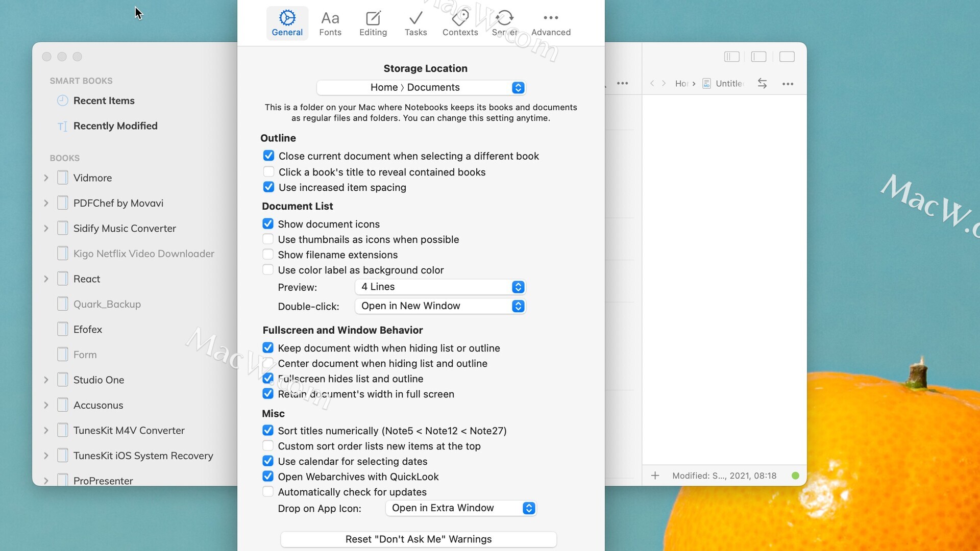980x551 pixels.
Task: Expand TunesKit iOS System Recovery book
Action: pos(46,456)
